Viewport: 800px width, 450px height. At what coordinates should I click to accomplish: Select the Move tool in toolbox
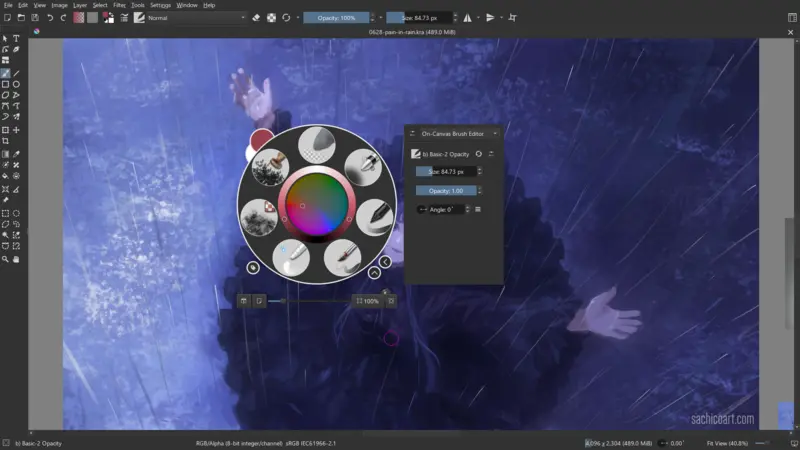[x=16, y=130]
